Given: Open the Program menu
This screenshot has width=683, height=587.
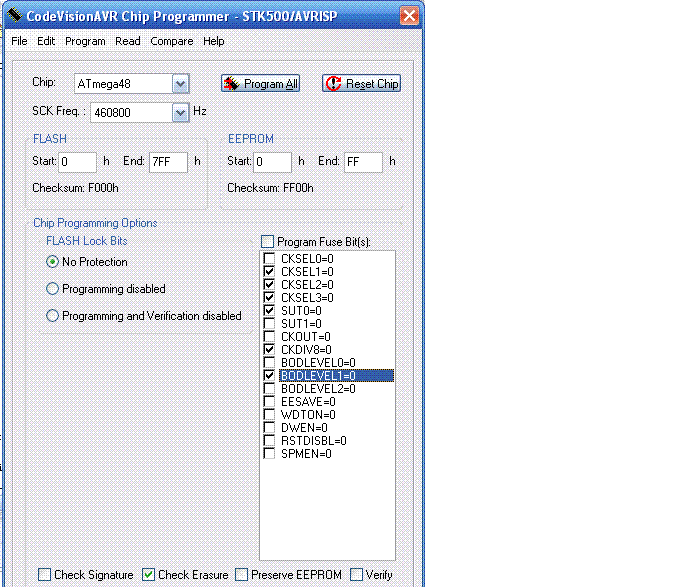Looking at the screenshot, I should pos(85,41).
